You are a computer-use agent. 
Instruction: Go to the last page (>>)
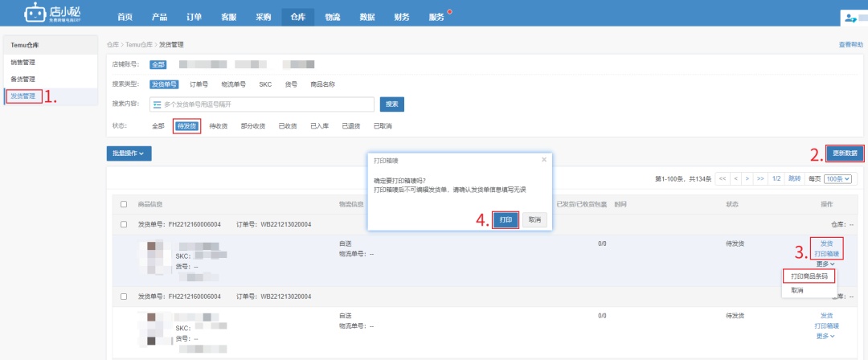click(760, 178)
